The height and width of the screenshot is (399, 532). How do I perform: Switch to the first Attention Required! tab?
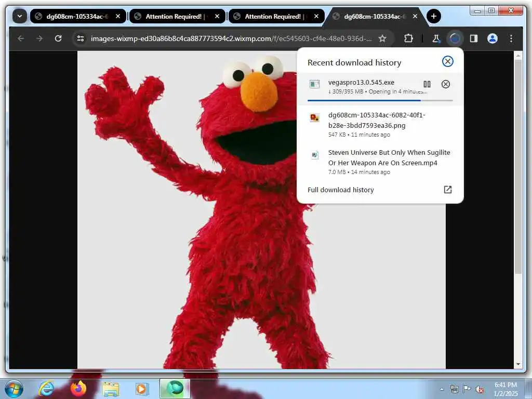177,16
